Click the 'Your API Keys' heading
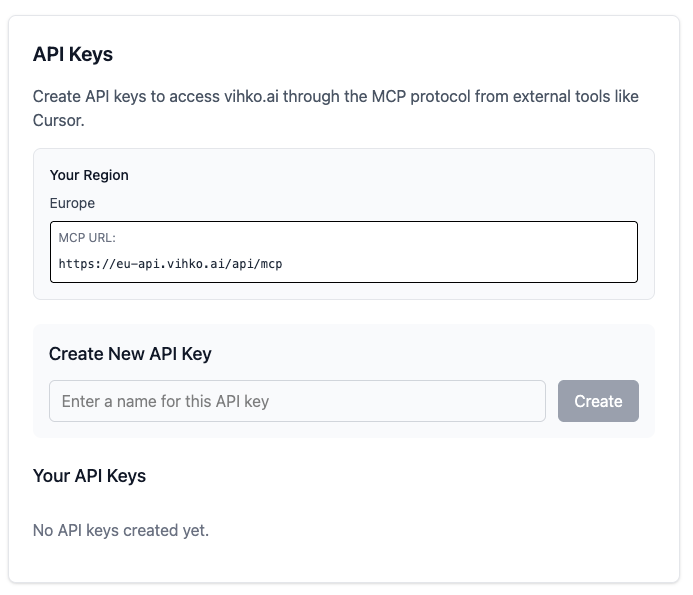The height and width of the screenshot is (595, 693). (x=89, y=476)
